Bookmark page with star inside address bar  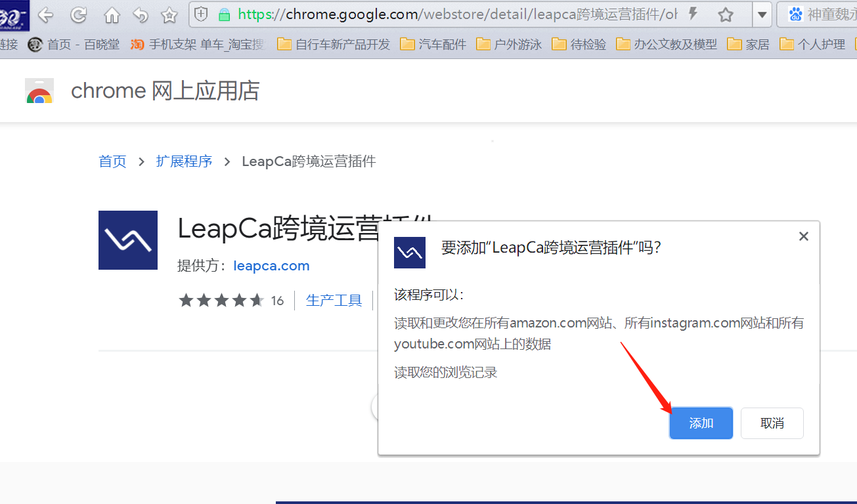click(725, 14)
